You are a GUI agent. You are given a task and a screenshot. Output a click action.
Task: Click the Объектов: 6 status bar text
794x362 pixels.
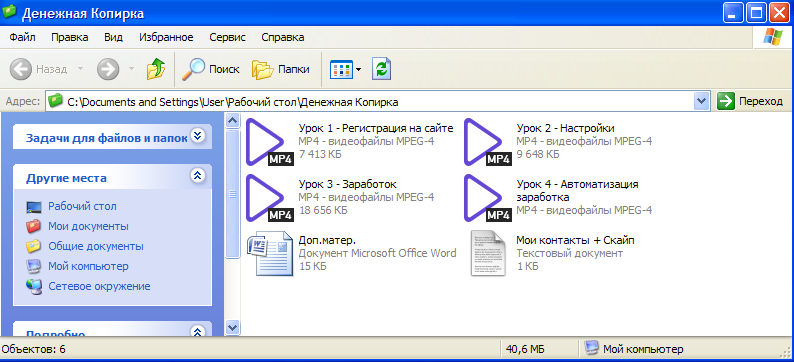click(33, 349)
